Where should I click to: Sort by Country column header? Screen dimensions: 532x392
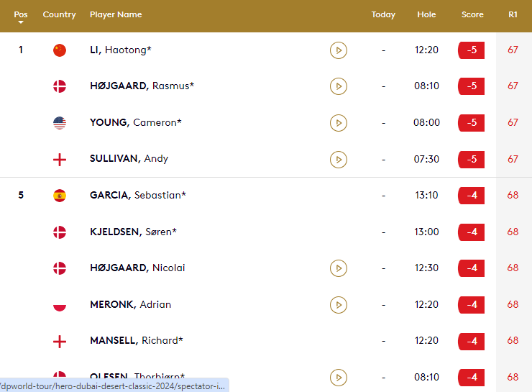[x=59, y=14]
